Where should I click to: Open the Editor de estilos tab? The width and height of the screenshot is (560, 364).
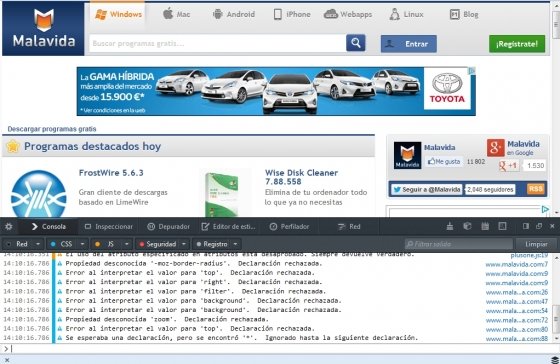click(228, 226)
